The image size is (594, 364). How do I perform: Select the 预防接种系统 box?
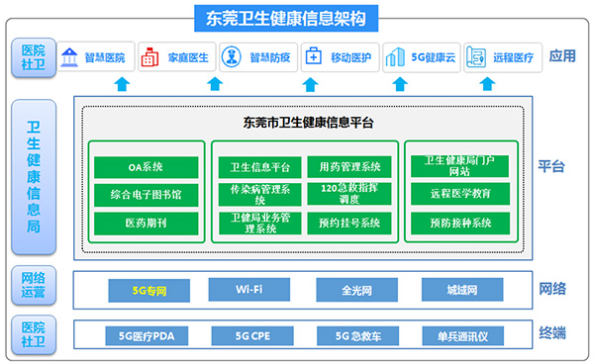click(460, 223)
